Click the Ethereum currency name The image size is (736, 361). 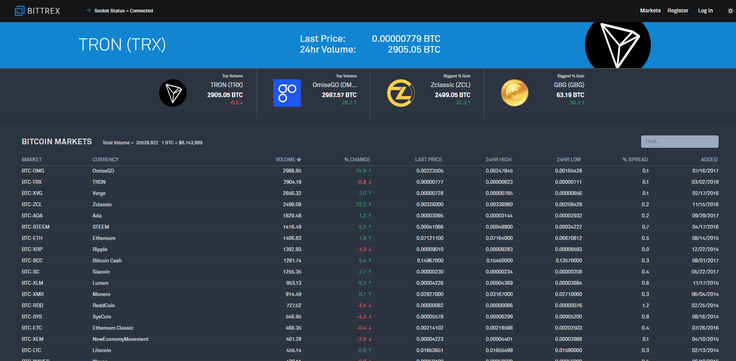[x=104, y=238]
